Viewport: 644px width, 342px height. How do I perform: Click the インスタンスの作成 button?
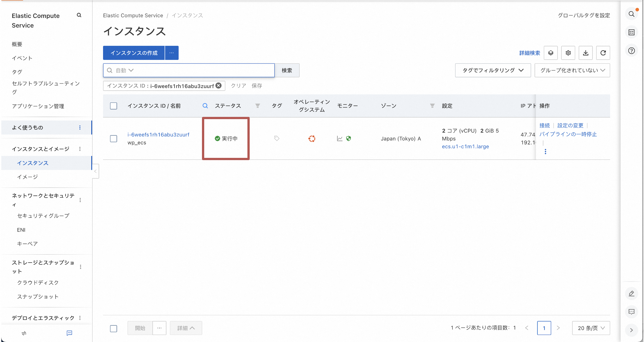point(133,53)
